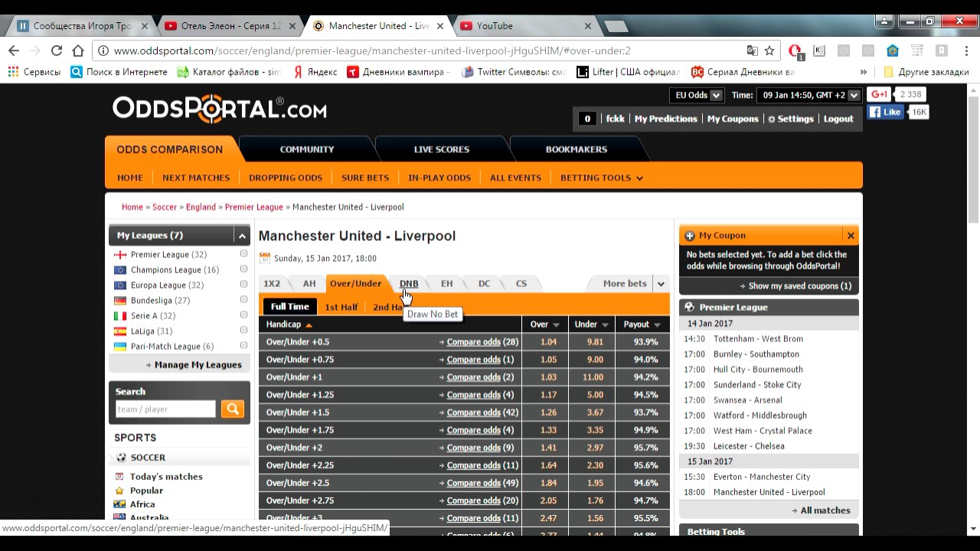Remove LaLiga from My Leagues
Image resolution: width=980 pixels, height=551 pixels.
coord(243,331)
